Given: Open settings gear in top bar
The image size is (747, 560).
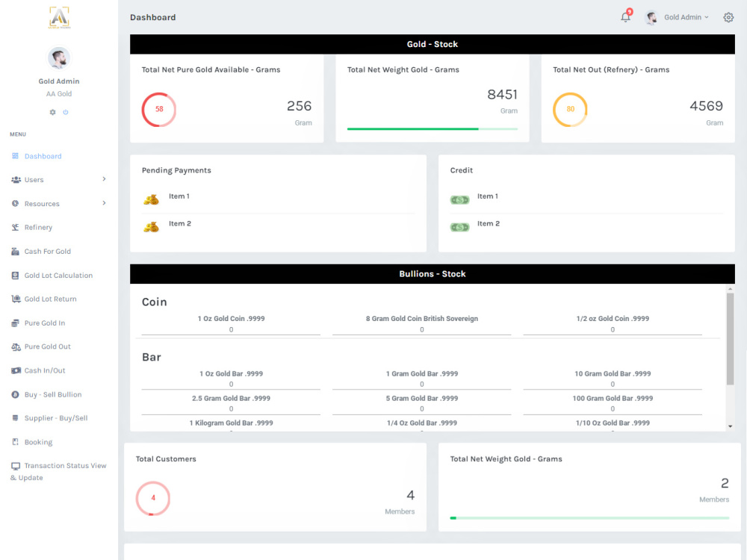Looking at the screenshot, I should pos(728,18).
